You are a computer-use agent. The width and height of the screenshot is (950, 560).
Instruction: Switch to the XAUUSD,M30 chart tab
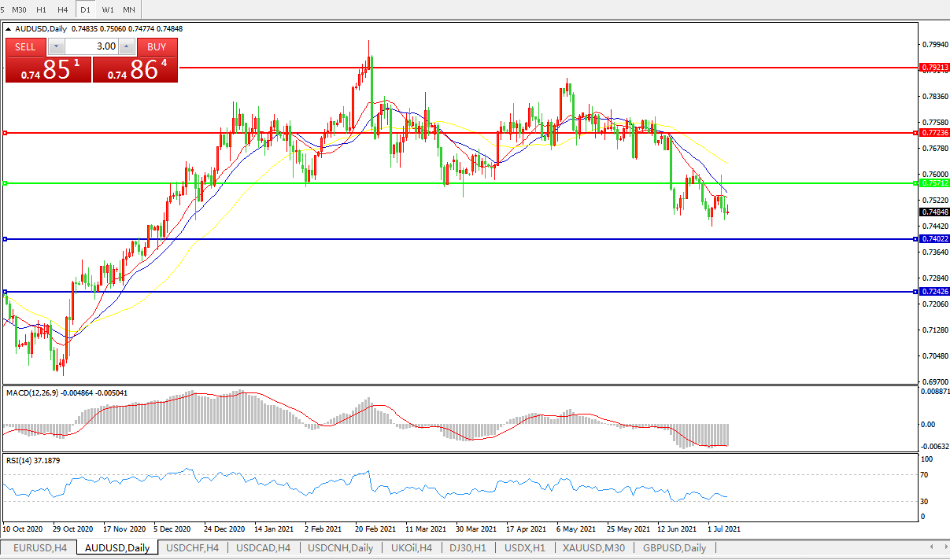coord(593,548)
